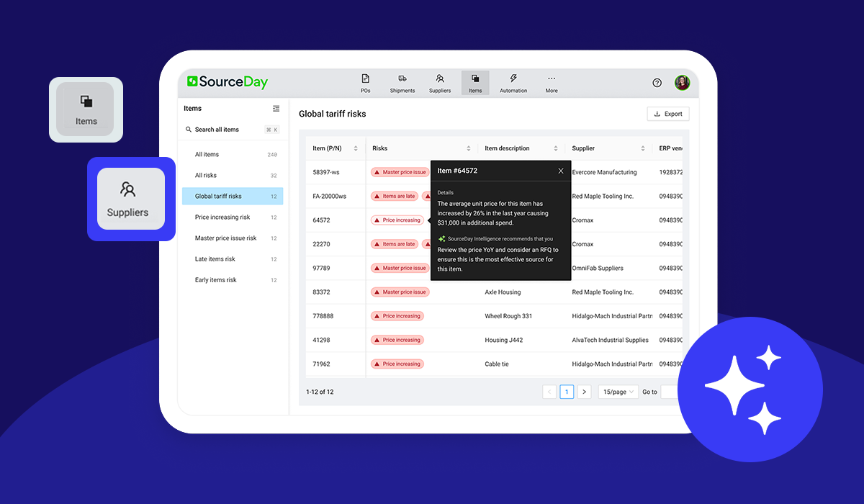
Task: Click the help question mark icon
Action: click(x=657, y=83)
